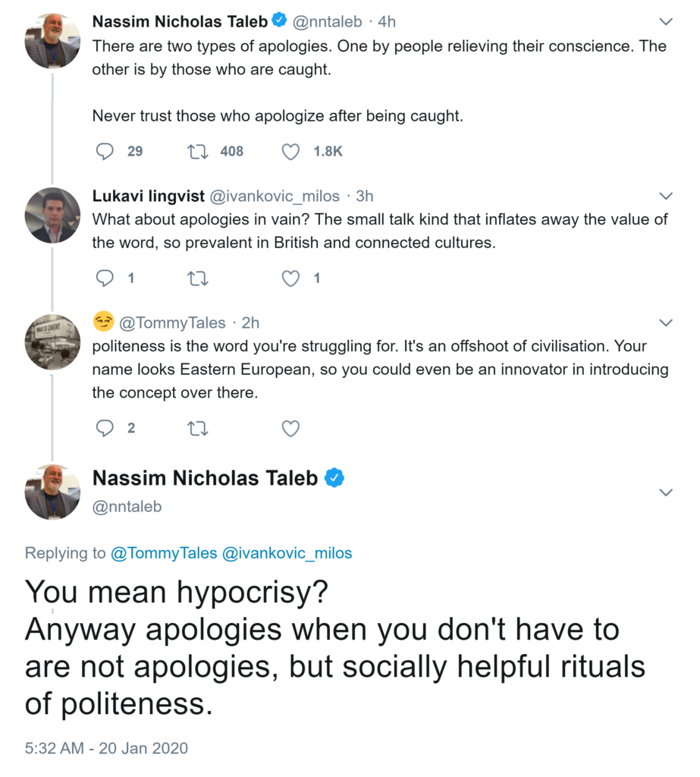Visit the @ivankovic_milos handle beside Lukavi lingvist
700x777 pixels.
(274, 197)
